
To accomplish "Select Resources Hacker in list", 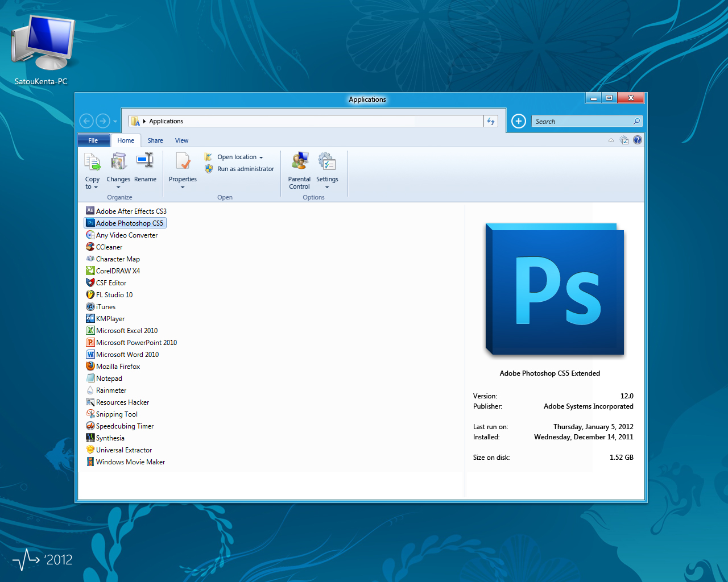I will [x=118, y=402].
